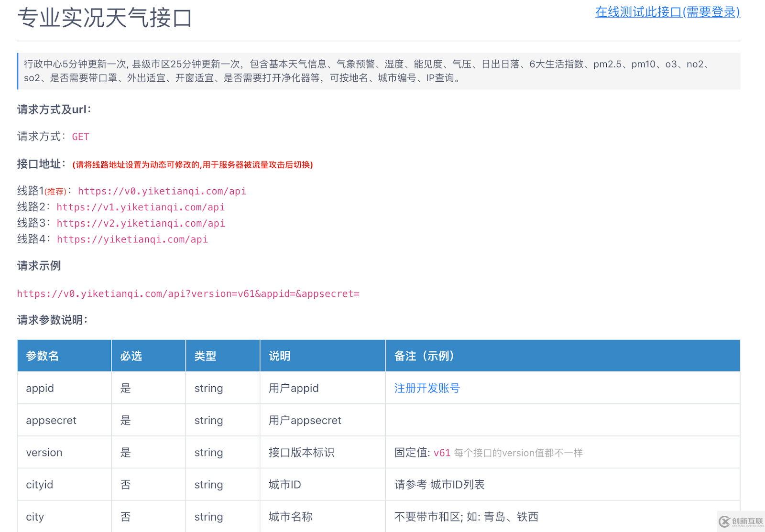Click the red warning note beside 接口地址
This screenshot has width=765, height=532.
point(192,165)
